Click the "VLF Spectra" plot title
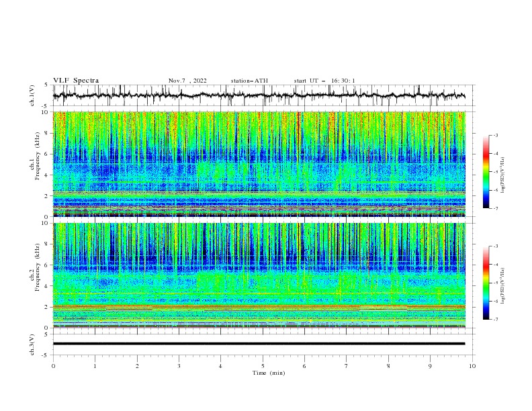The width and height of the screenshot is (532, 411). 76,81
